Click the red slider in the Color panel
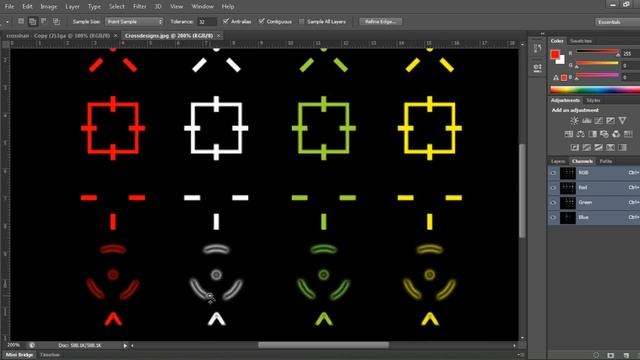Image resolution: width=640 pixels, height=360 pixels. pos(598,52)
